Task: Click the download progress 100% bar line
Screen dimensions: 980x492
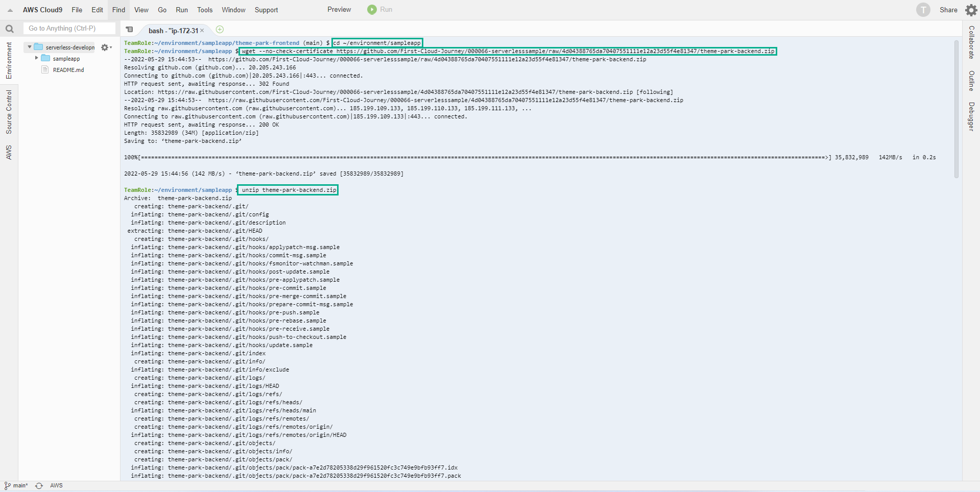Action: click(530, 157)
